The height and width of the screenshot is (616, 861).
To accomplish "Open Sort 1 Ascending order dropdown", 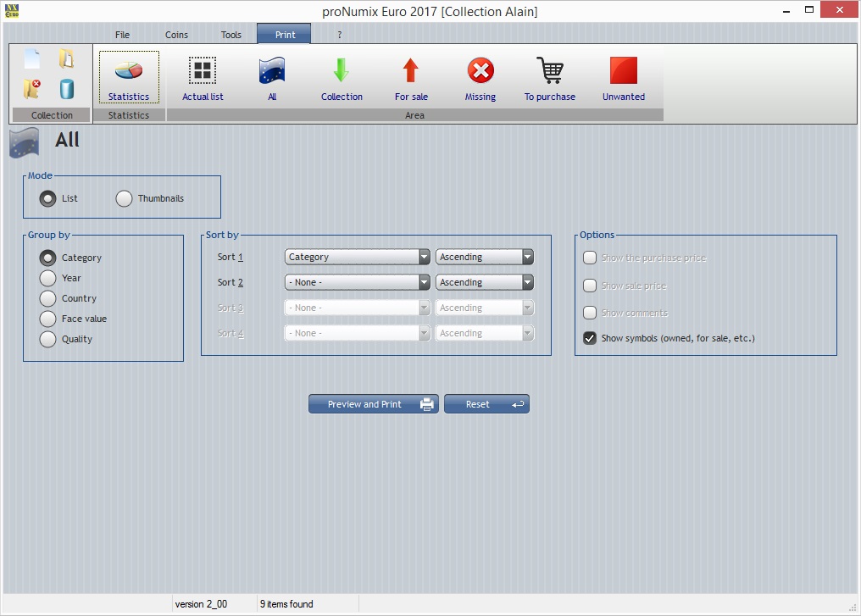I will pyautogui.click(x=484, y=257).
